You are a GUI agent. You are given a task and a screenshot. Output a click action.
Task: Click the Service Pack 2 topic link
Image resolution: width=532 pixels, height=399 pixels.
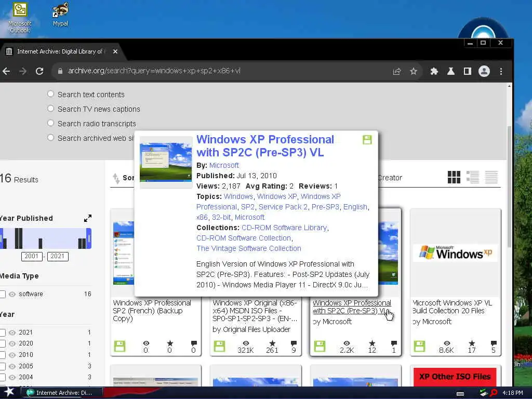tap(283, 207)
